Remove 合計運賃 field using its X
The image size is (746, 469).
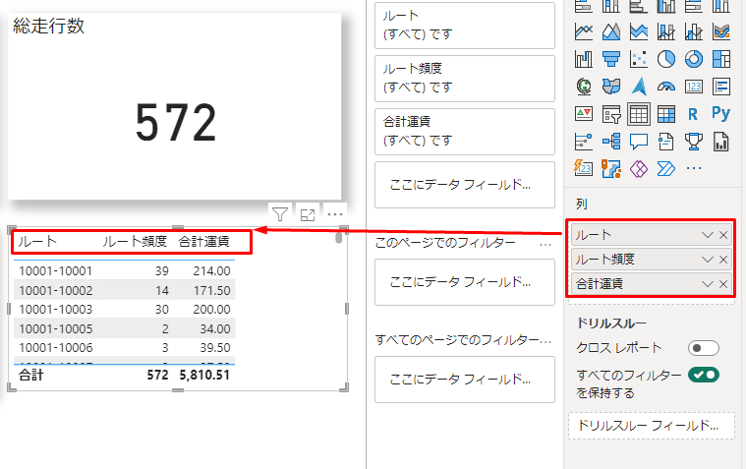point(723,284)
